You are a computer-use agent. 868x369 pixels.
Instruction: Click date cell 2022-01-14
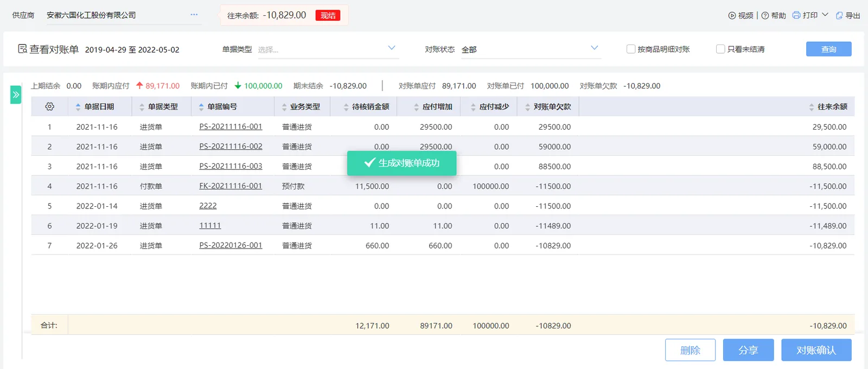(97, 206)
